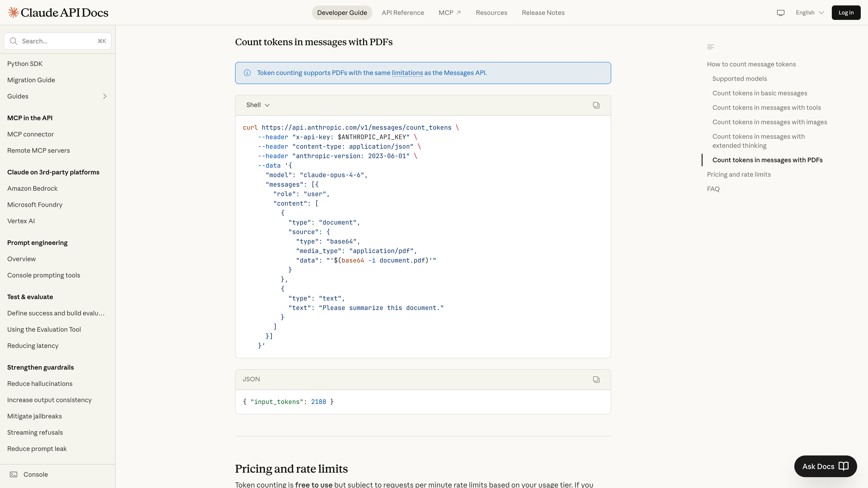The image size is (868, 488).
Task: Focus the Search docs field
Action: [x=57, y=41]
